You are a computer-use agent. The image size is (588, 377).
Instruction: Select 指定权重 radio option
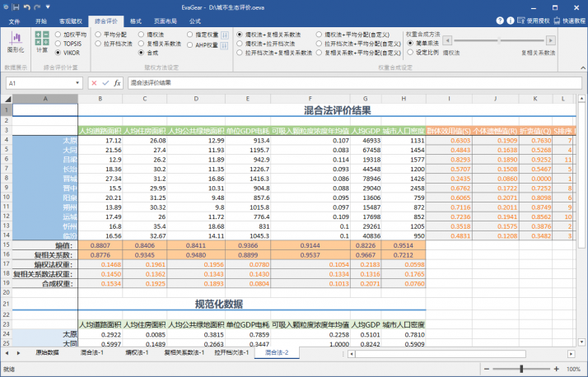[x=203, y=35]
